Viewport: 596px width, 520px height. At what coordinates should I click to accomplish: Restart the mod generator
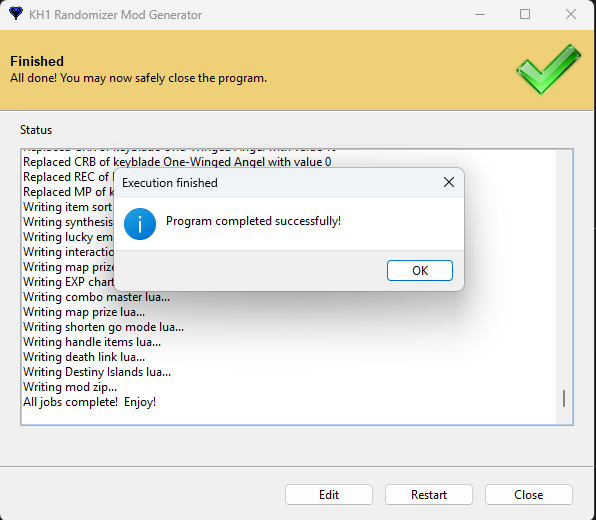point(429,495)
